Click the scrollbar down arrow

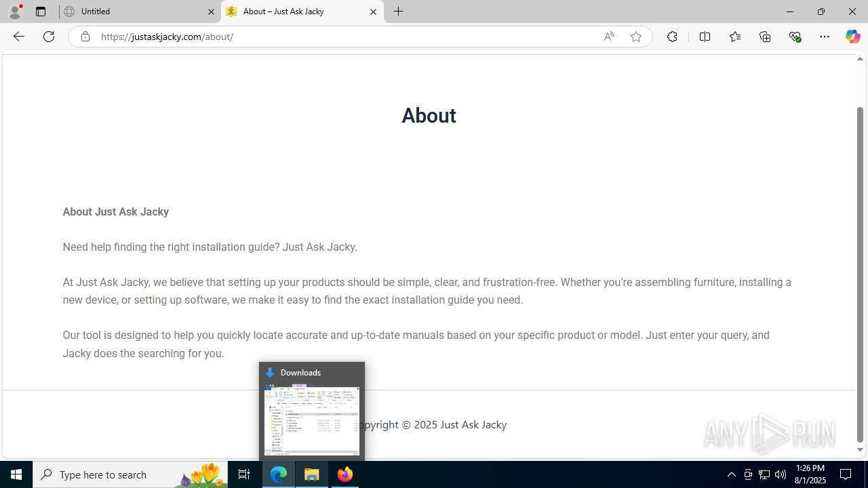860,450
